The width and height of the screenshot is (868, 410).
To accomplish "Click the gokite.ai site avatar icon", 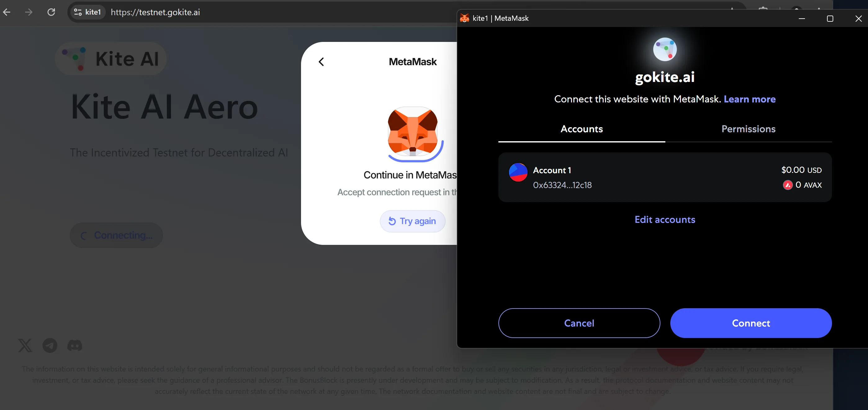I will (664, 49).
